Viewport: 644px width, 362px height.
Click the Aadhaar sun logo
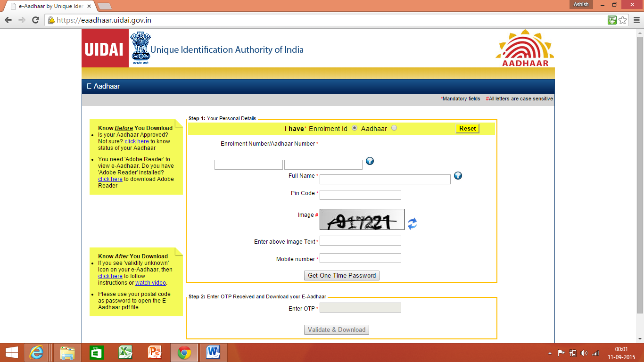pos(525,48)
